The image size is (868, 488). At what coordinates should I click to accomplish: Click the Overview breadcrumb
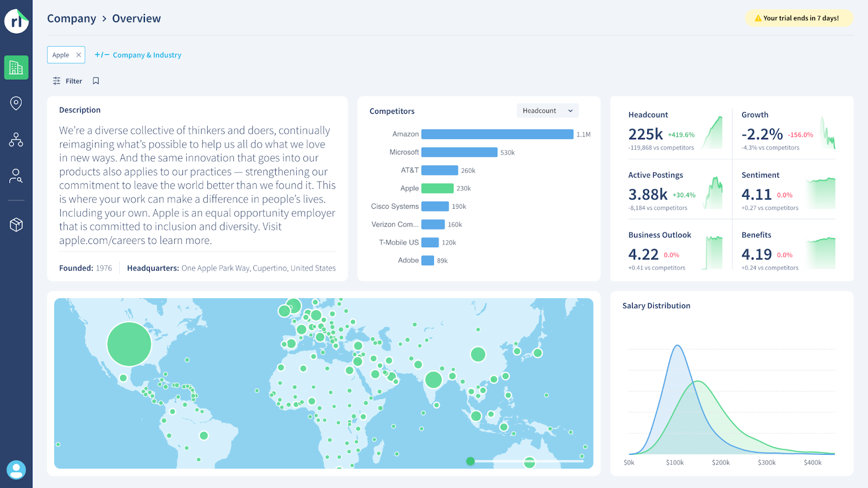(x=136, y=18)
